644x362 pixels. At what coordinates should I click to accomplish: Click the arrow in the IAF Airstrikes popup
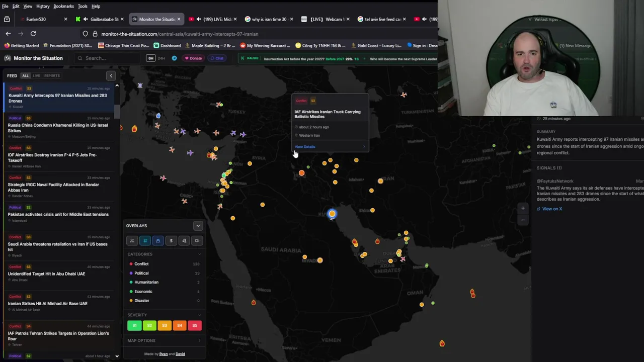(364, 147)
